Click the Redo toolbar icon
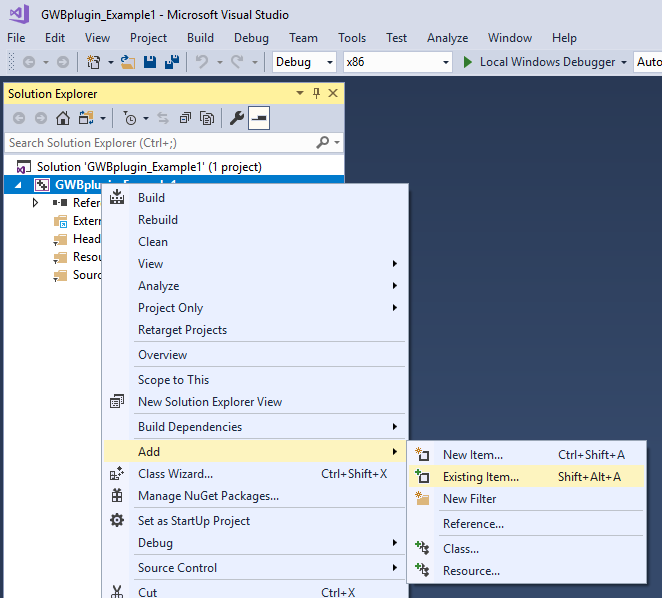 click(x=237, y=63)
